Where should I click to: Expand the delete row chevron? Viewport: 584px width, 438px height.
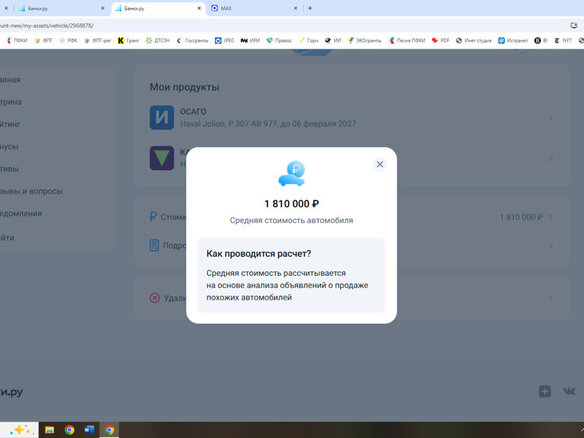(551, 298)
